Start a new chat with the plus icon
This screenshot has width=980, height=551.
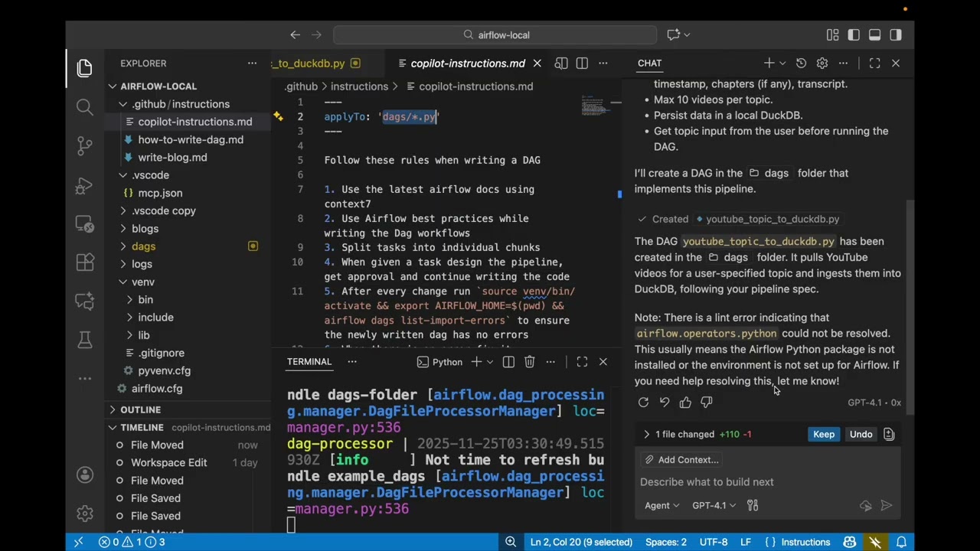click(769, 64)
